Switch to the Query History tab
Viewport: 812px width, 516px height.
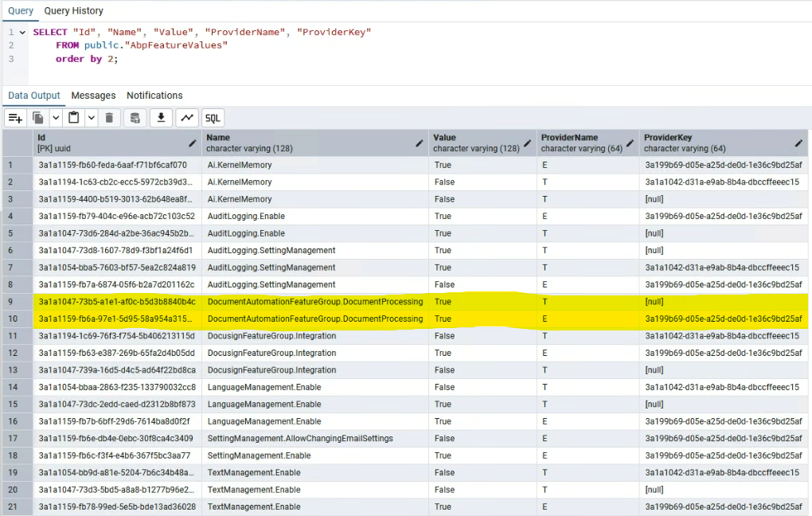click(x=73, y=11)
